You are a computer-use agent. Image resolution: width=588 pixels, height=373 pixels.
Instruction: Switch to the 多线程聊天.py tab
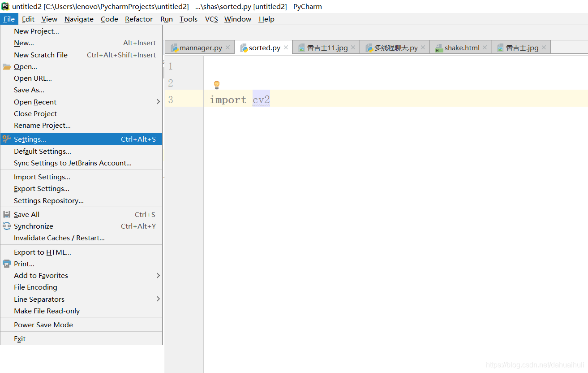click(395, 48)
